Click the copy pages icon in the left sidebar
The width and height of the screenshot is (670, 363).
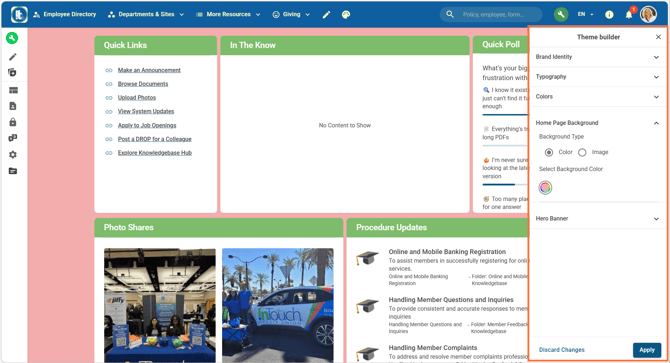12,72
